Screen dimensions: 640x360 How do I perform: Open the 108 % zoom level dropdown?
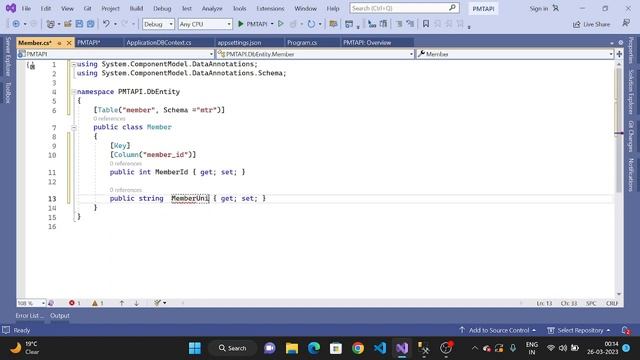click(x=31, y=303)
